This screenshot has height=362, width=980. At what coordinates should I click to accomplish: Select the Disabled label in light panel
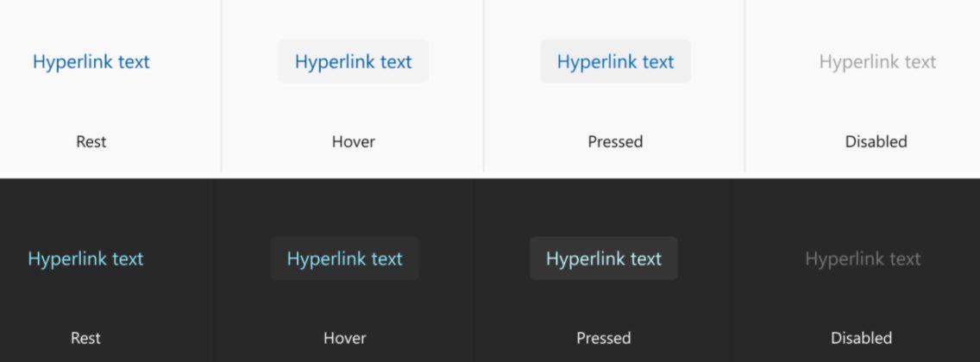876,141
